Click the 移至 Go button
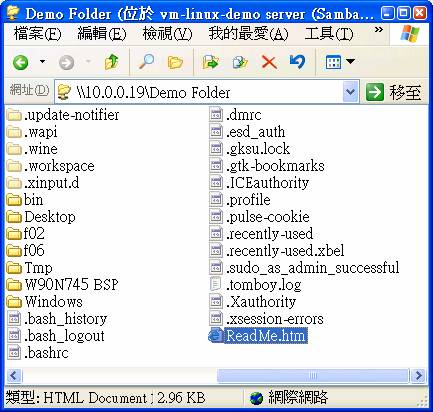This screenshot has height=412, width=433. pos(394,92)
